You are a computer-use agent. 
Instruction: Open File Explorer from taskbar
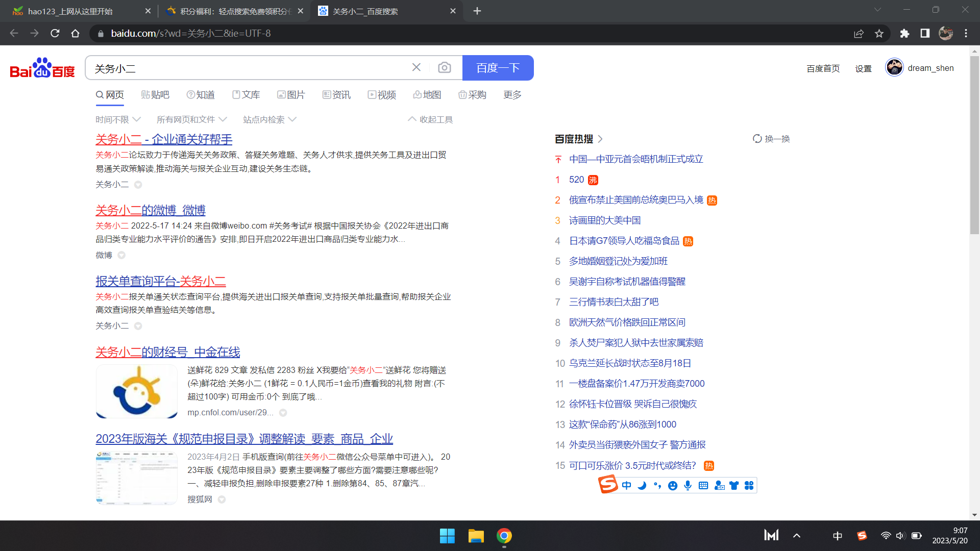point(476,536)
